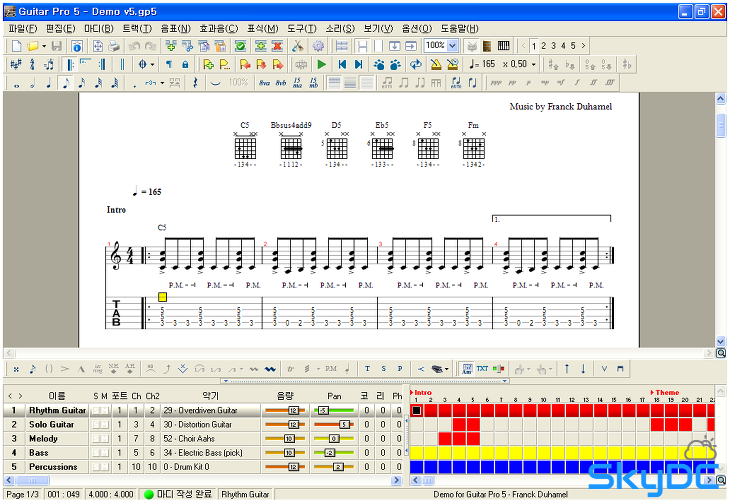
Task: Insert a rest symbol
Action: [195, 83]
